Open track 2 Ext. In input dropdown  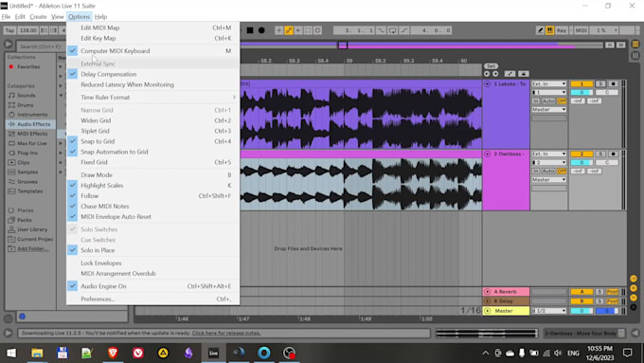tap(548, 154)
